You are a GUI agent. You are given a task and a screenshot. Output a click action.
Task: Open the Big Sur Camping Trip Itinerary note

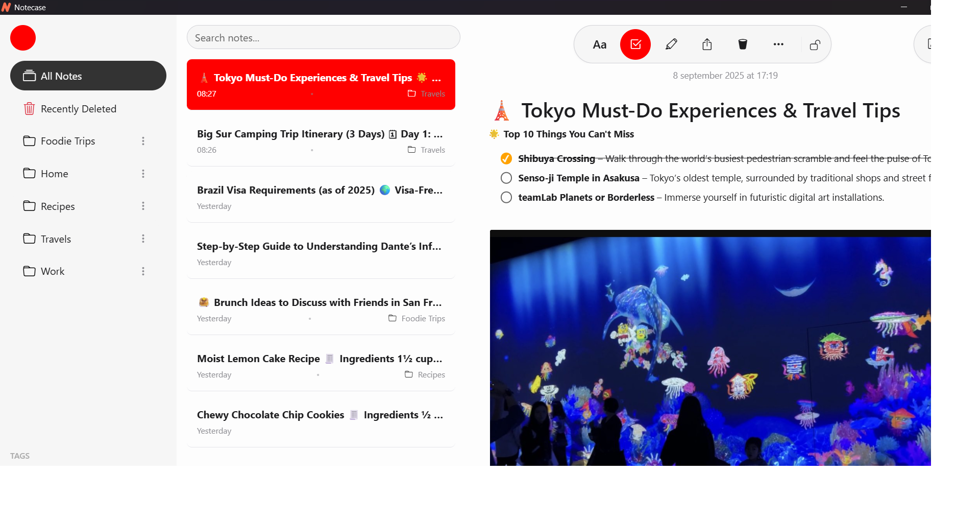click(x=321, y=141)
